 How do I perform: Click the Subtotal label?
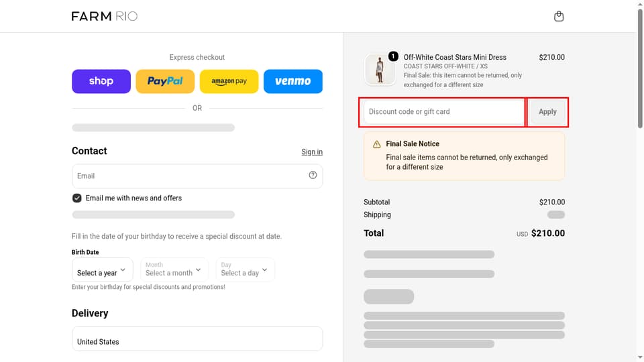[x=376, y=202]
